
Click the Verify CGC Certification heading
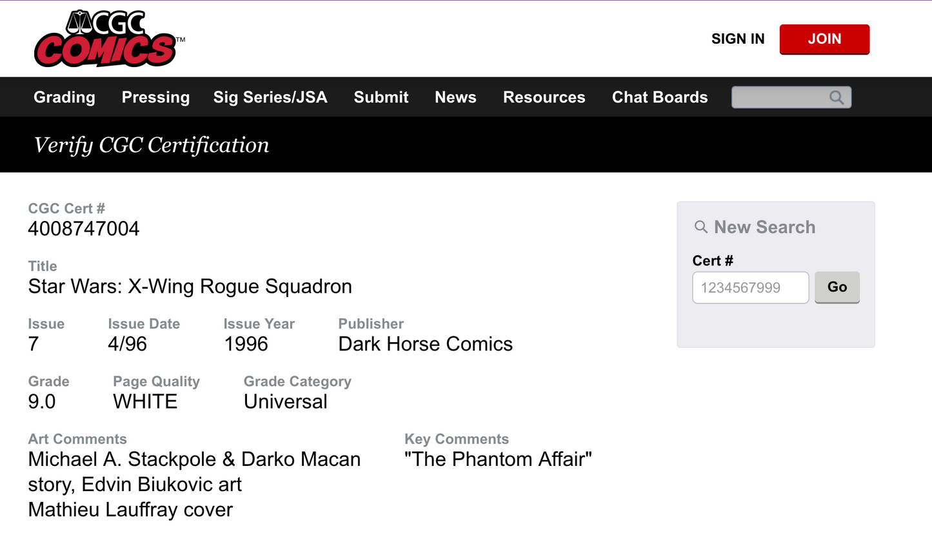(152, 144)
